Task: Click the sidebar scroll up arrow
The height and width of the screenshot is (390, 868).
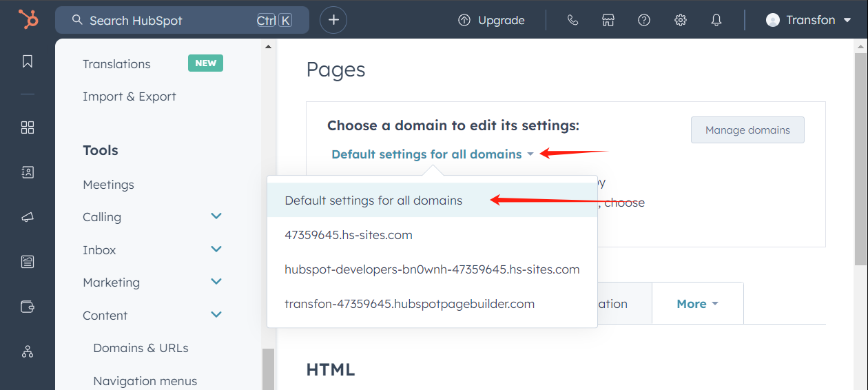Action: [x=268, y=47]
